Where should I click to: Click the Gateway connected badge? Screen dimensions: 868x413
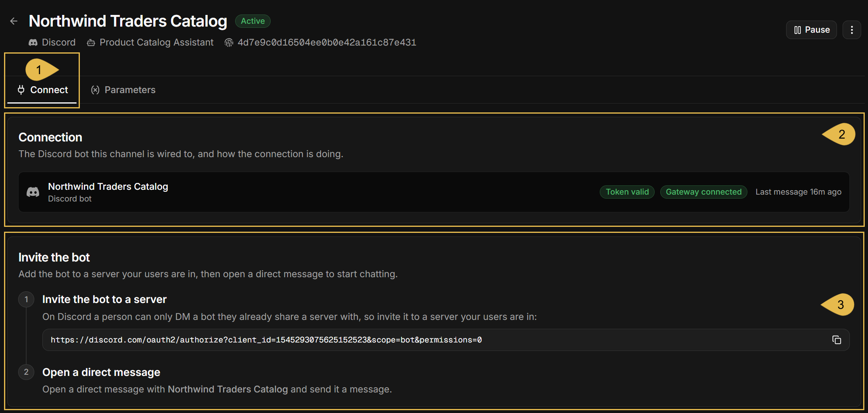pyautogui.click(x=703, y=192)
